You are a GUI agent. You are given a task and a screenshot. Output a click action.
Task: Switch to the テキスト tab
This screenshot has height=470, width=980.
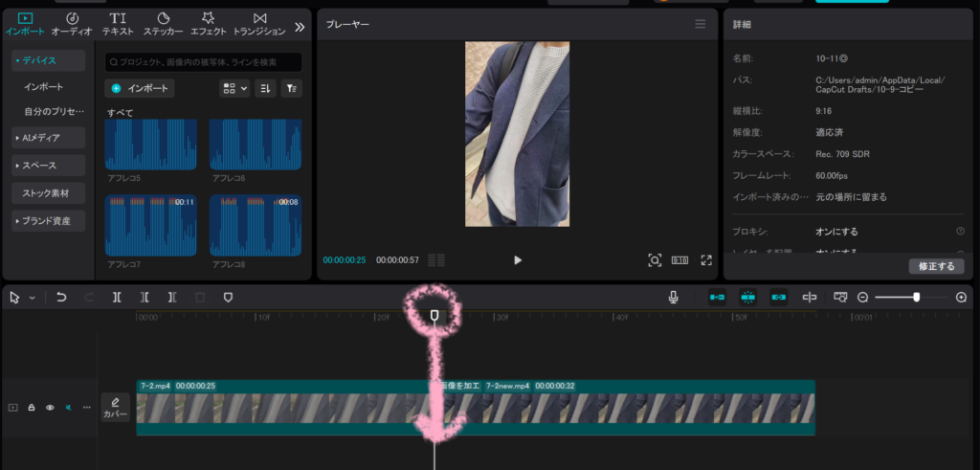tap(118, 24)
